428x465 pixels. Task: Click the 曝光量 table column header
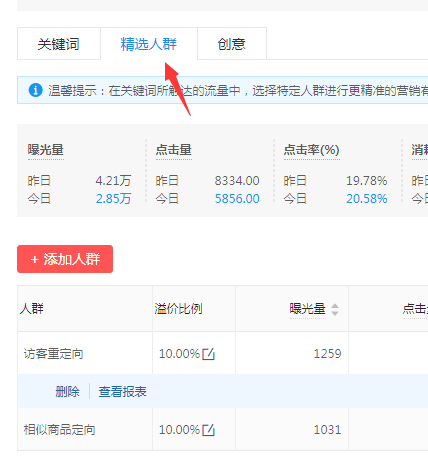coord(308,309)
